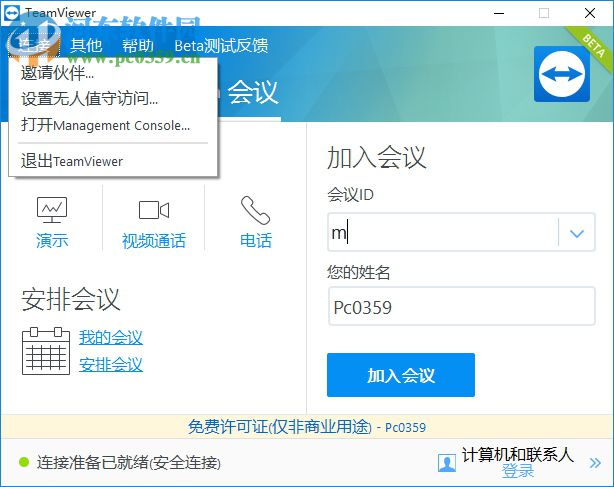Select 打开Management Console... entry
614x487 pixels.
pos(113,125)
